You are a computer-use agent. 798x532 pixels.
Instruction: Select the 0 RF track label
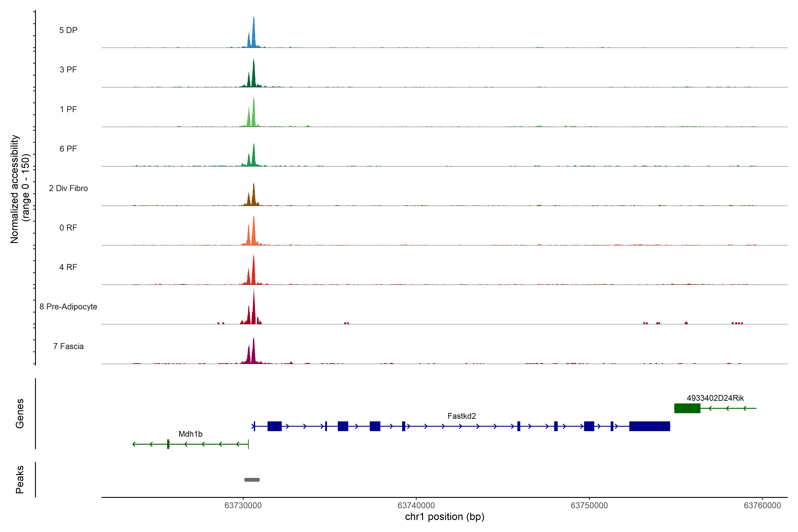tap(68, 228)
